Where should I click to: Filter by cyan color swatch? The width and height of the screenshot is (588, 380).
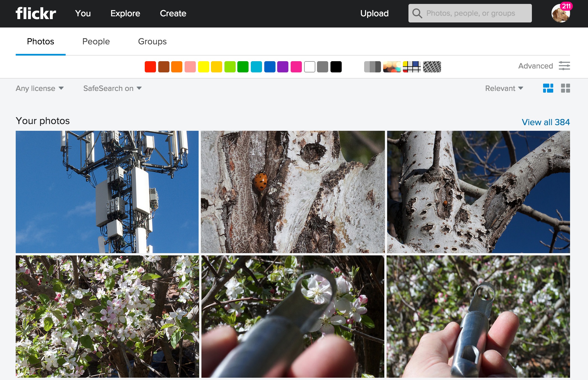(256, 67)
